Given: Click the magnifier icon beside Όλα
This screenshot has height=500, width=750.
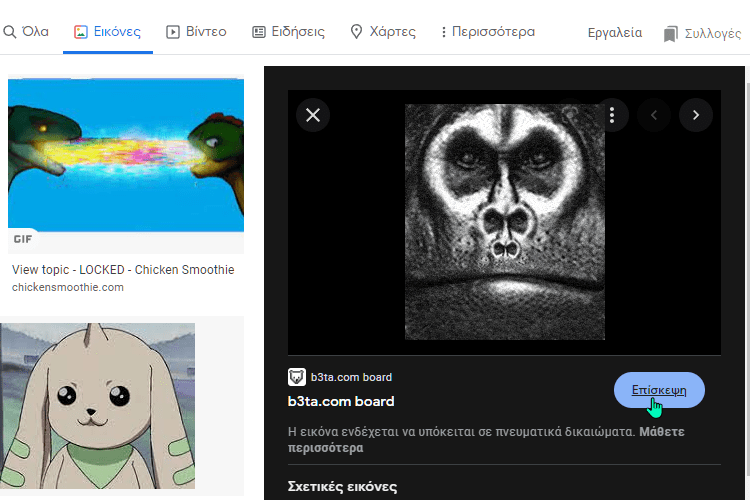Looking at the screenshot, I should point(10,32).
